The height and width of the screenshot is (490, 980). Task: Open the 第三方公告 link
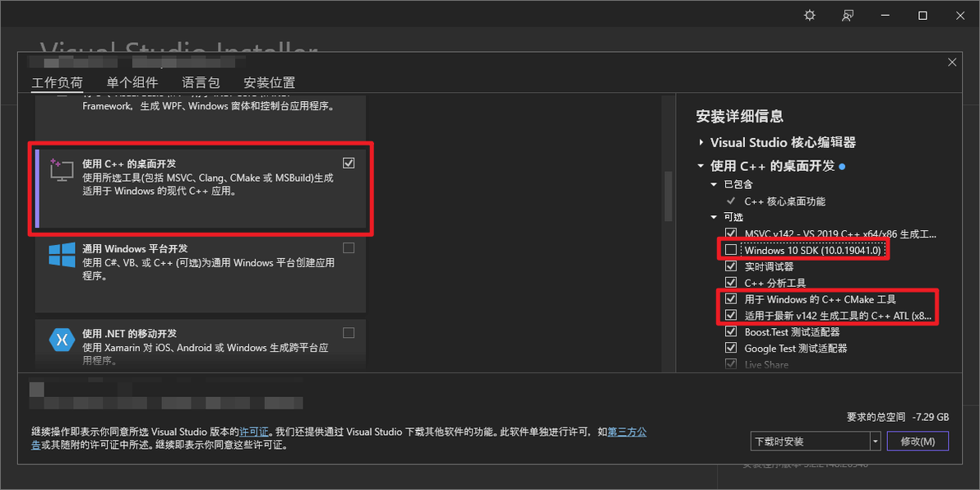(627, 432)
